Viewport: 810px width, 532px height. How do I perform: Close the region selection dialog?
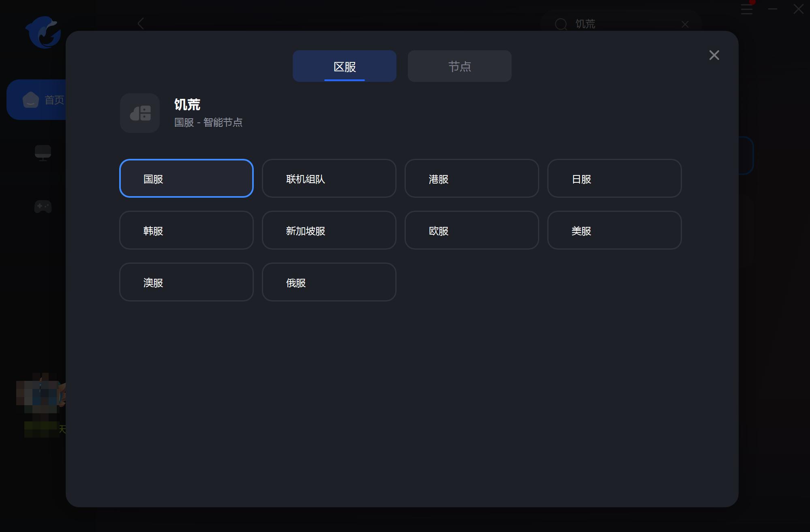coord(714,55)
